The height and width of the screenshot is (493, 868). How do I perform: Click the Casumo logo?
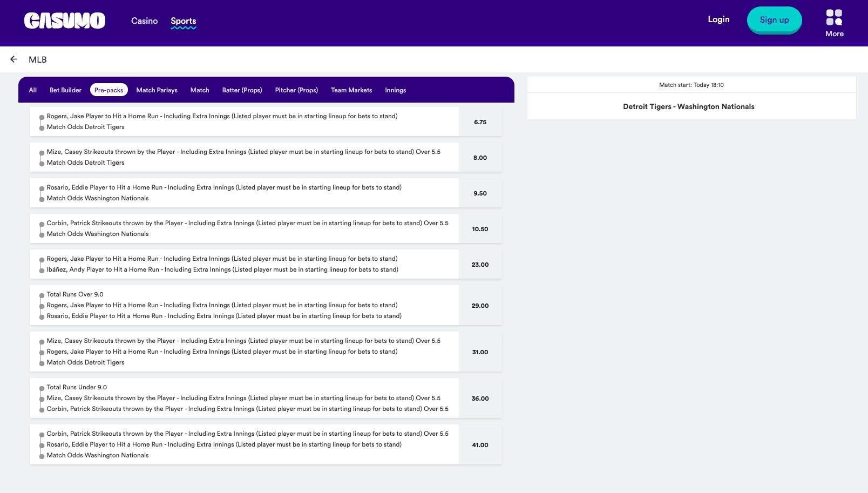[x=65, y=21]
